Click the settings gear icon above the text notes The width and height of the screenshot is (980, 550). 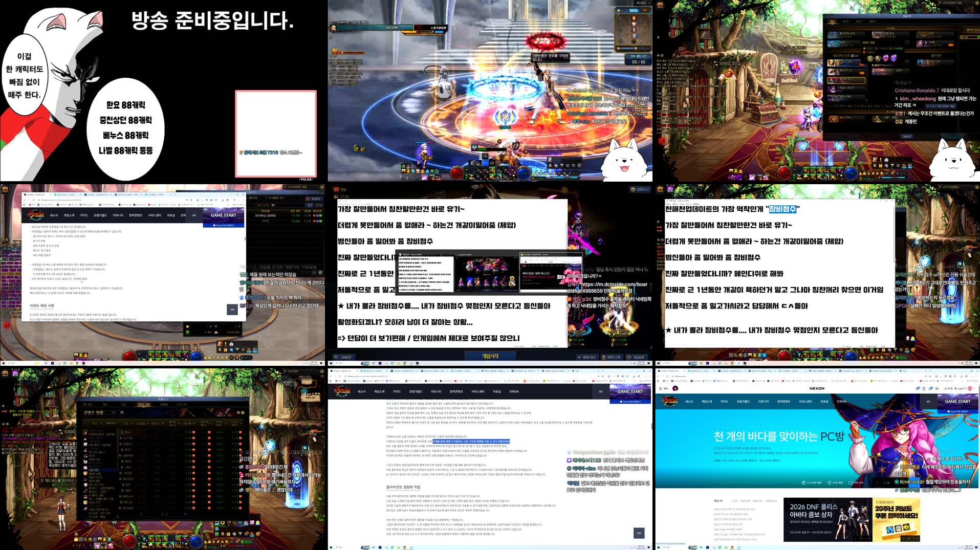pyautogui.click(x=634, y=189)
